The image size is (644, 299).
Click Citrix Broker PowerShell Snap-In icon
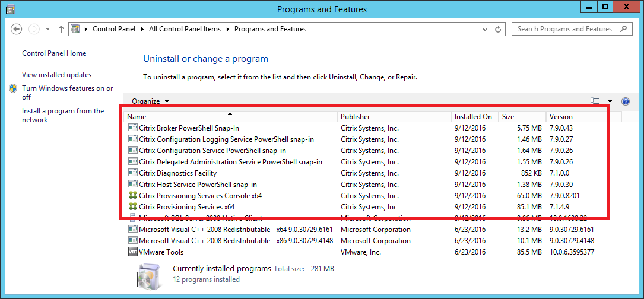[132, 128]
